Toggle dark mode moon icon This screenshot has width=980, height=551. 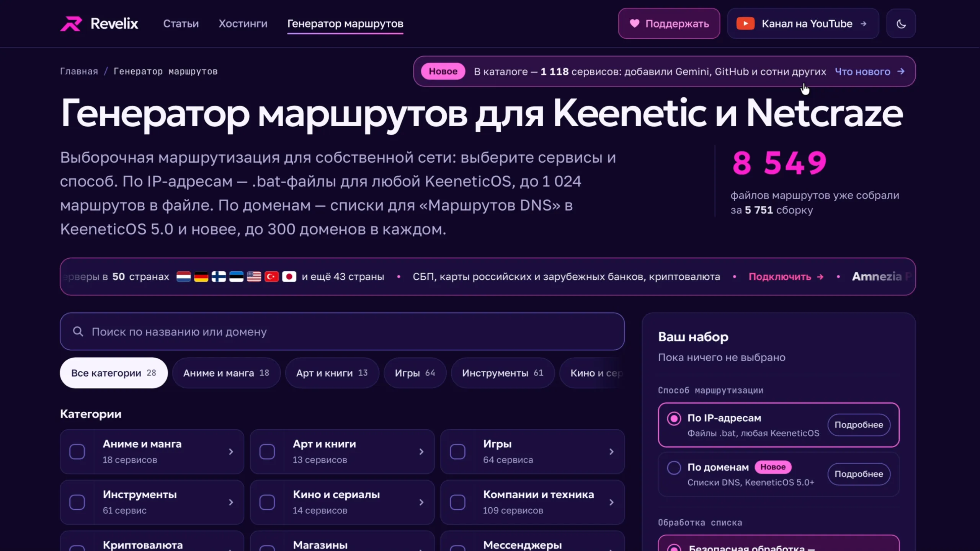click(x=901, y=24)
